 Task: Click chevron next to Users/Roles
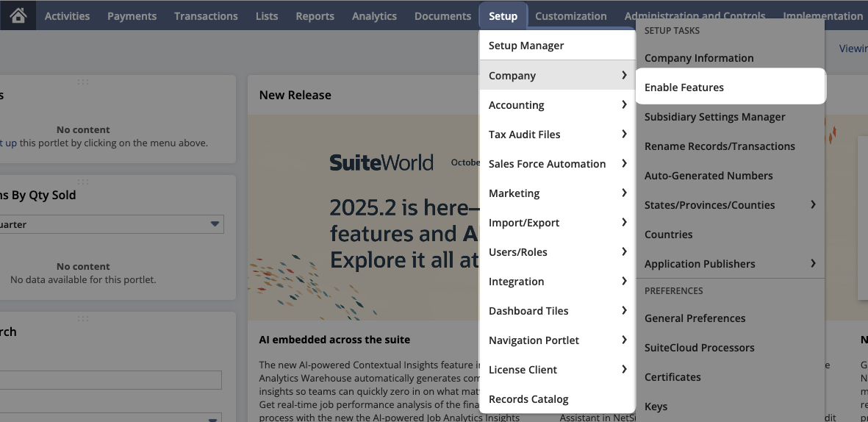pyautogui.click(x=624, y=251)
